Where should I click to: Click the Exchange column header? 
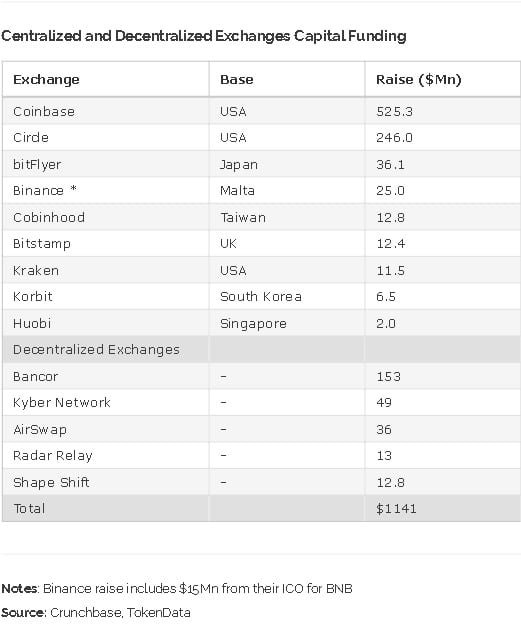click(x=46, y=79)
